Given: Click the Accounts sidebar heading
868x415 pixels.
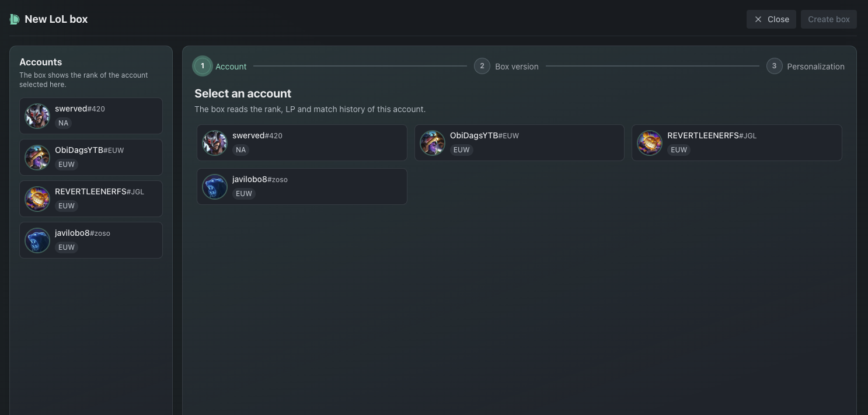Looking at the screenshot, I should [x=41, y=62].
